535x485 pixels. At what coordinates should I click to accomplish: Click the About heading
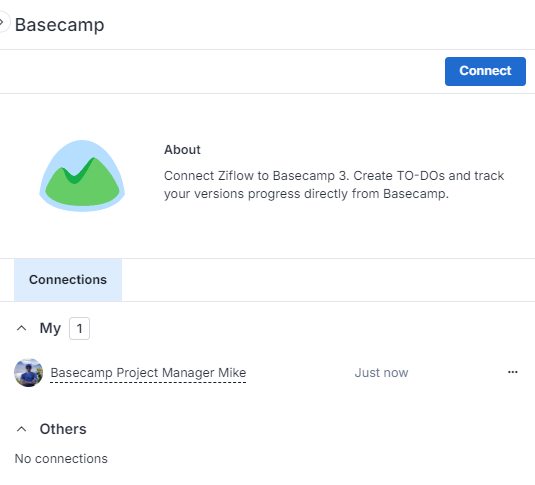click(x=182, y=150)
